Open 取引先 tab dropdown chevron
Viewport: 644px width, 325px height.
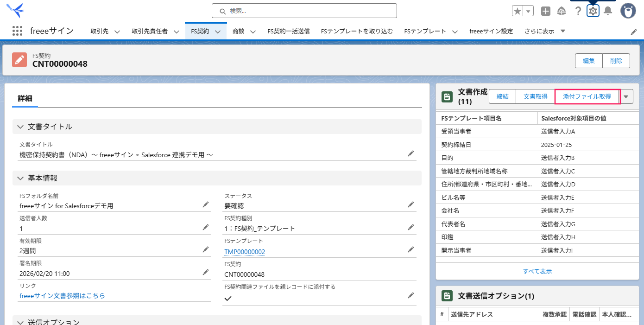coord(117,32)
